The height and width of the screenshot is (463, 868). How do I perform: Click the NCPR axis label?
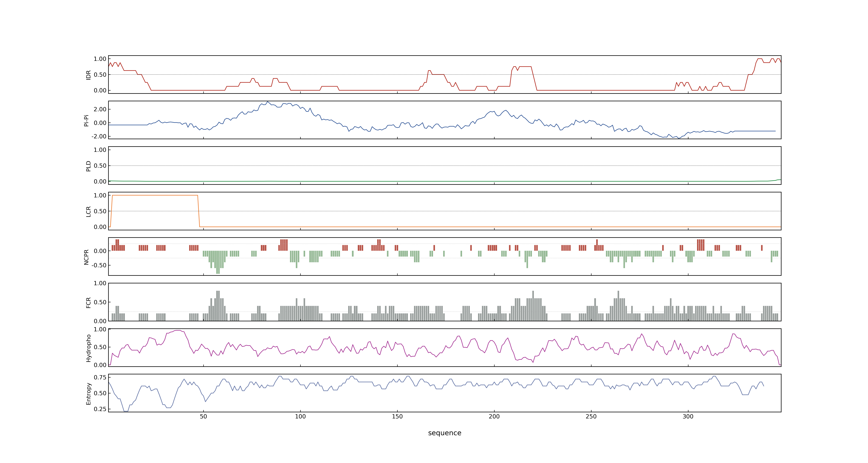coord(86,257)
